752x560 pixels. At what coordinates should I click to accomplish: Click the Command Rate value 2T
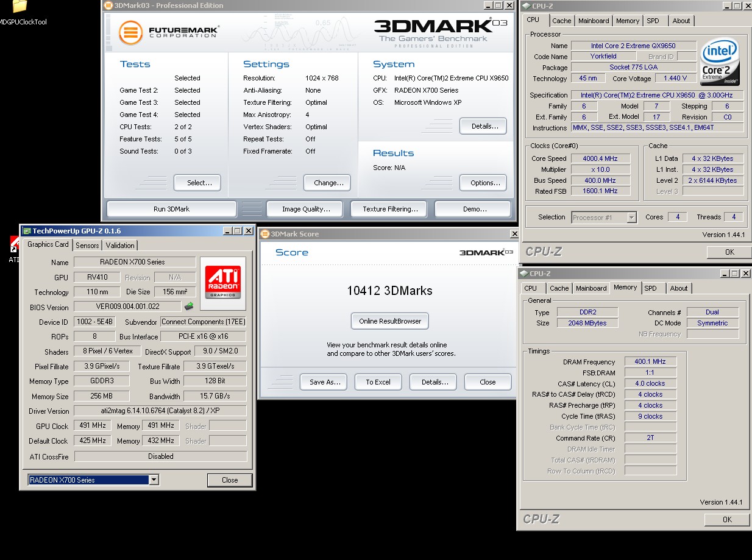650,438
